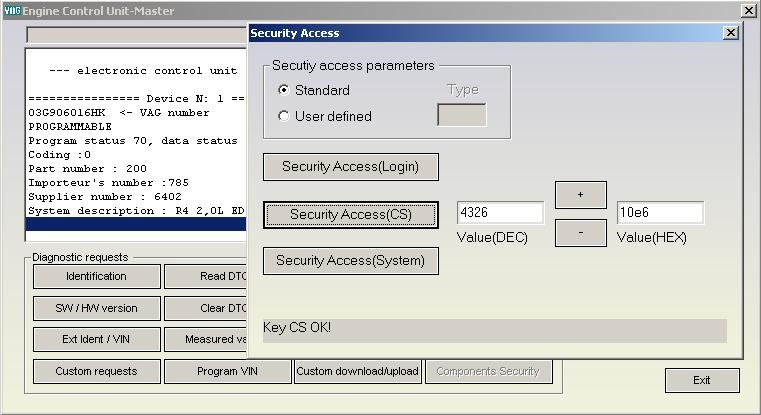Increase value with the plus button
The width and height of the screenshot is (761, 415).
tap(580, 195)
